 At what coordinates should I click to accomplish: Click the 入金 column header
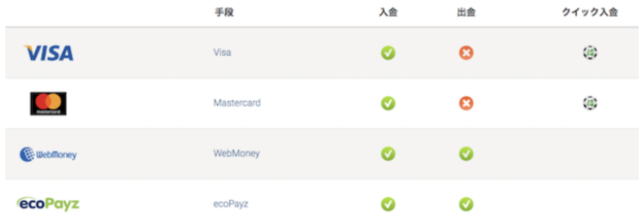coord(388,13)
